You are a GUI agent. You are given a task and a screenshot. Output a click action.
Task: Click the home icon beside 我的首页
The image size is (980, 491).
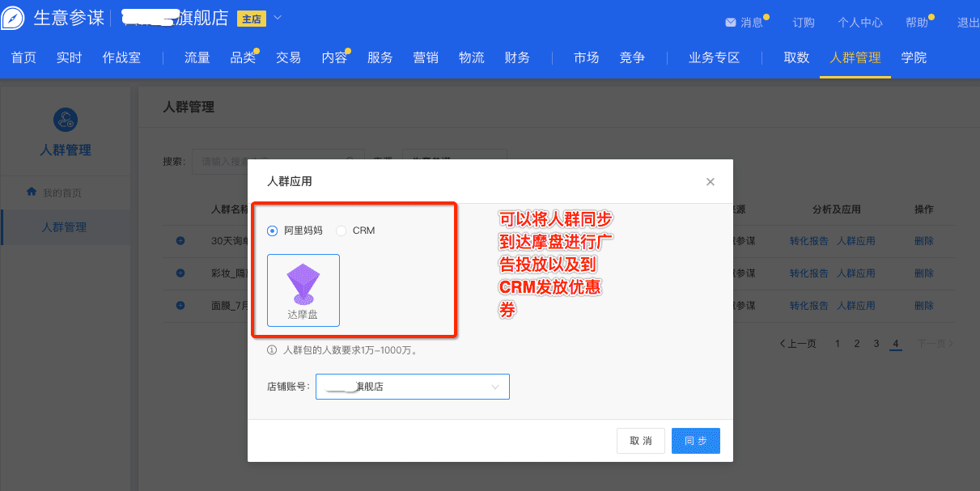[32, 192]
